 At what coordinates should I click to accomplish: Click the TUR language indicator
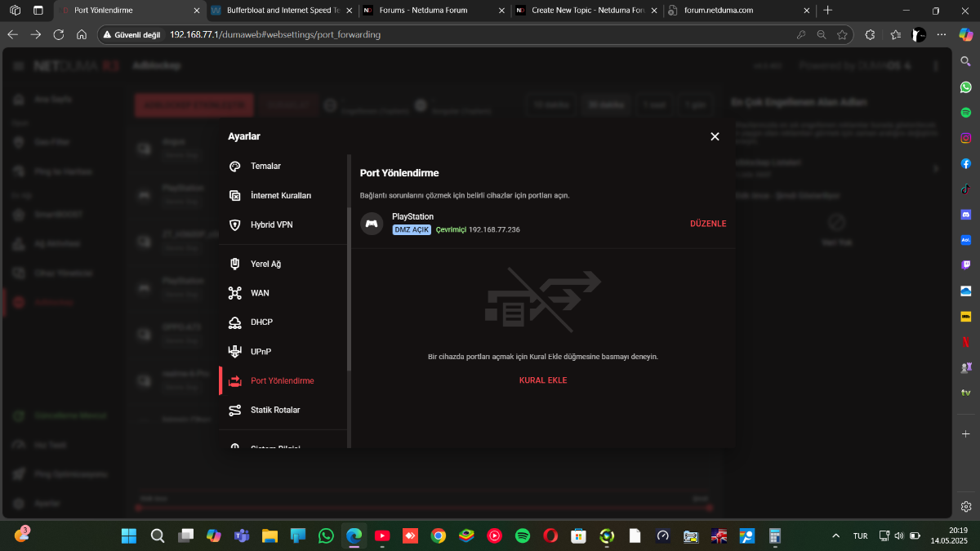860,535
